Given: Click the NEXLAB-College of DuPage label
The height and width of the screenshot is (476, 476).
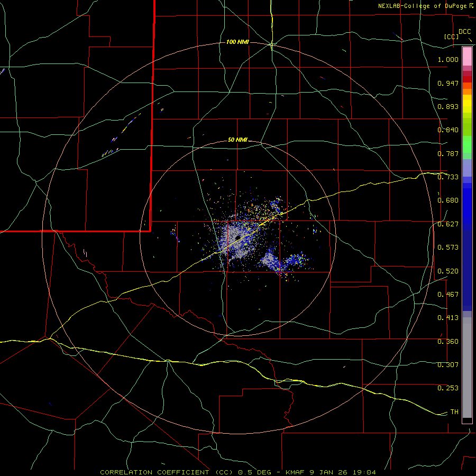Looking at the screenshot, I should (x=422, y=6).
